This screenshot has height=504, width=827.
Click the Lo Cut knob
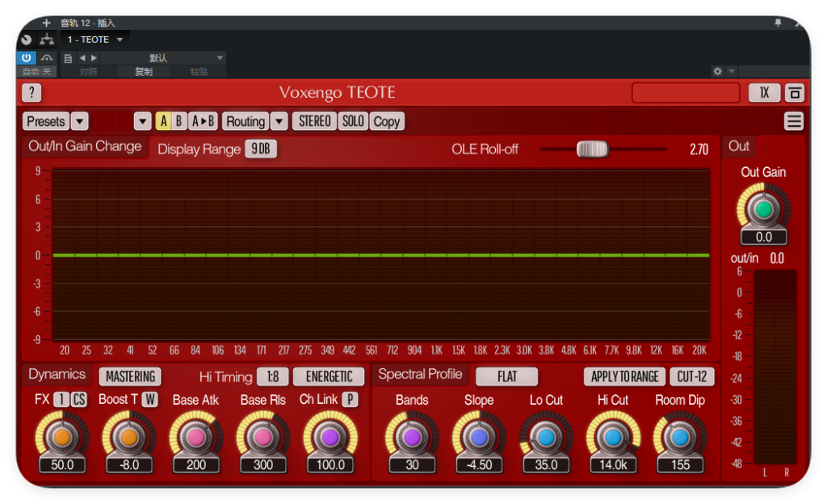[x=546, y=437]
